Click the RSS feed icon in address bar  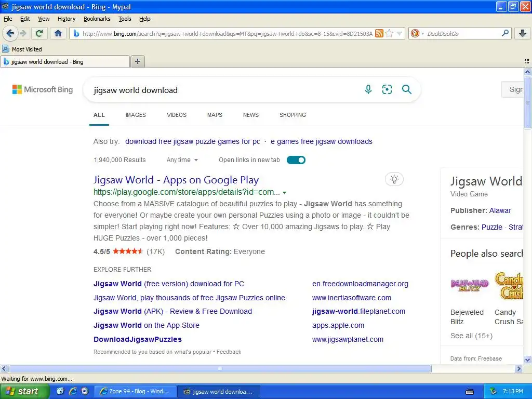coord(379,33)
